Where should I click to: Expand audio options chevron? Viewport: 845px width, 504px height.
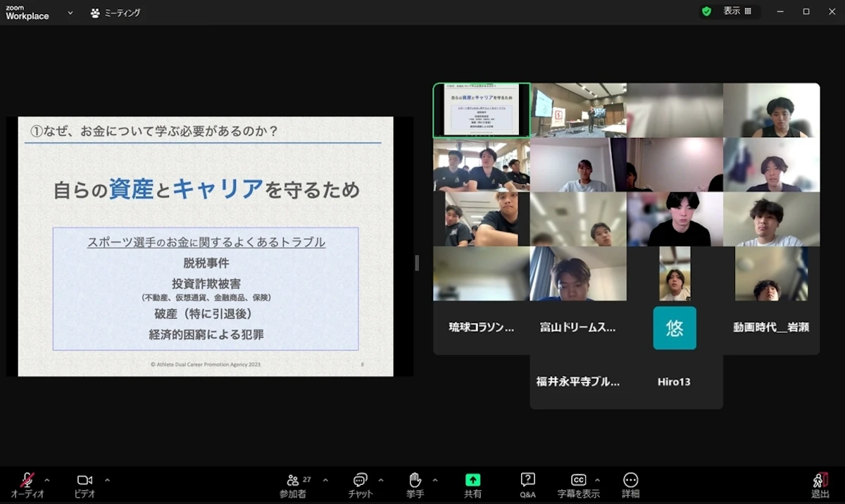pos(47,480)
